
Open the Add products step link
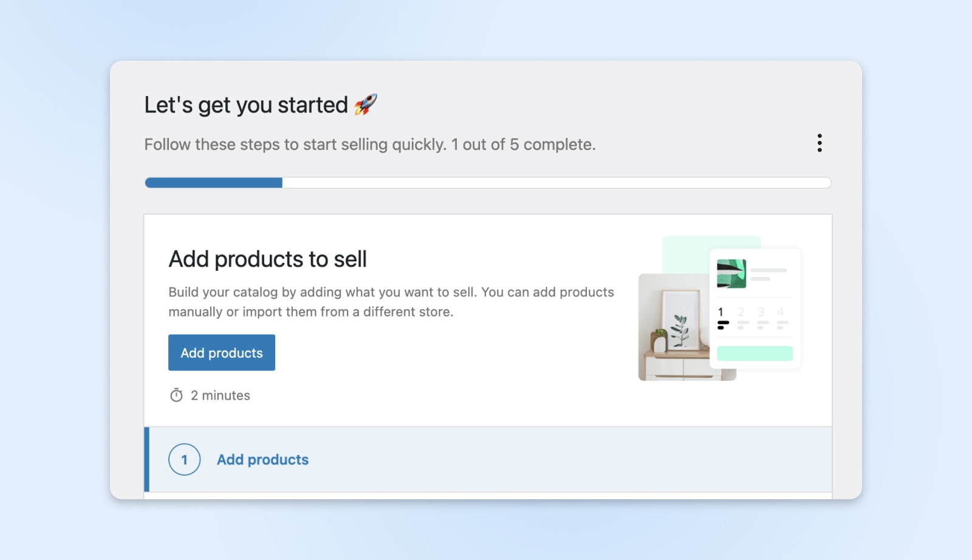[x=262, y=460]
